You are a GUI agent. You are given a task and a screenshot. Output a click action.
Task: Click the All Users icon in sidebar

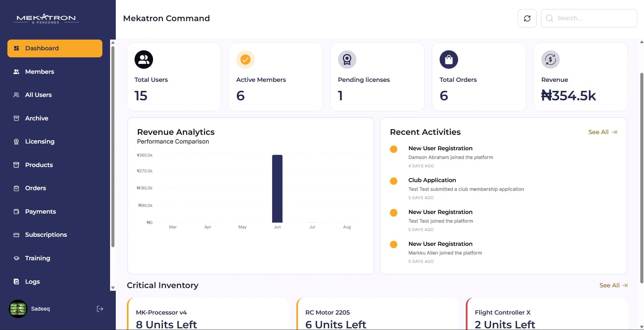click(x=16, y=95)
